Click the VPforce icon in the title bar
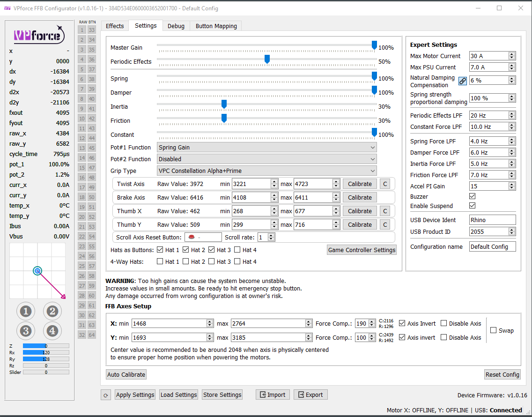 (7, 8)
